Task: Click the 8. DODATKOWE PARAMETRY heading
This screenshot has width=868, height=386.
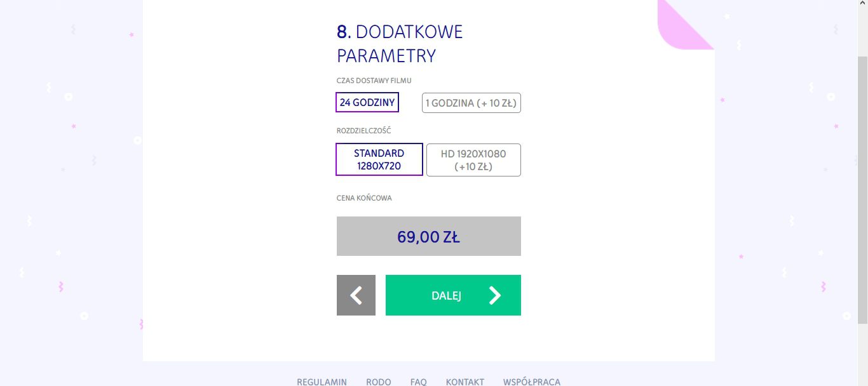Action: [400, 44]
